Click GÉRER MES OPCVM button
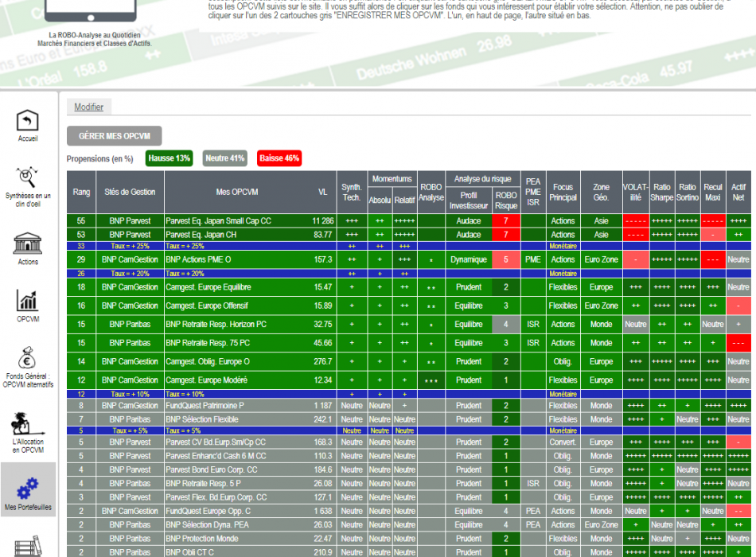The height and width of the screenshot is (557, 756). coord(115,136)
